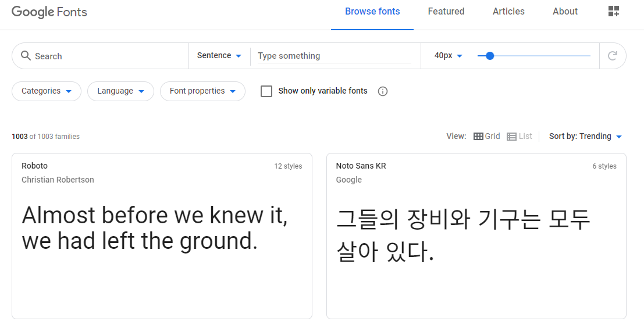Click the Google Fonts logo

49,12
